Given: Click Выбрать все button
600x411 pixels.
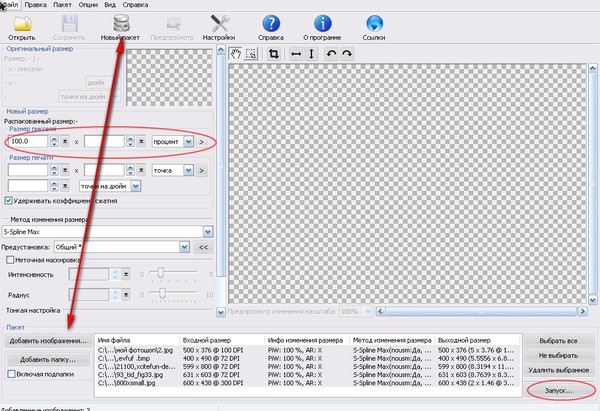Looking at the screenshot, I should [558, 341].
